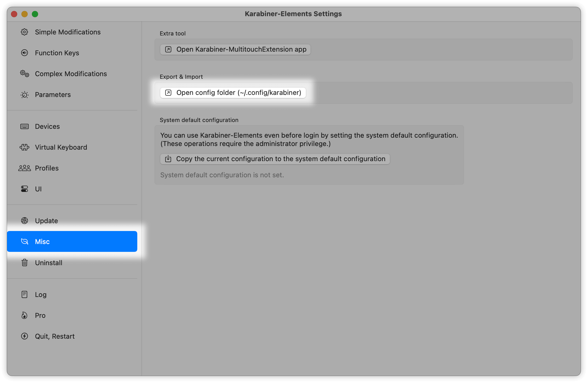Click the Log document icon
Image resolution: width=588 pixels, height=383 pixels.
25,294
